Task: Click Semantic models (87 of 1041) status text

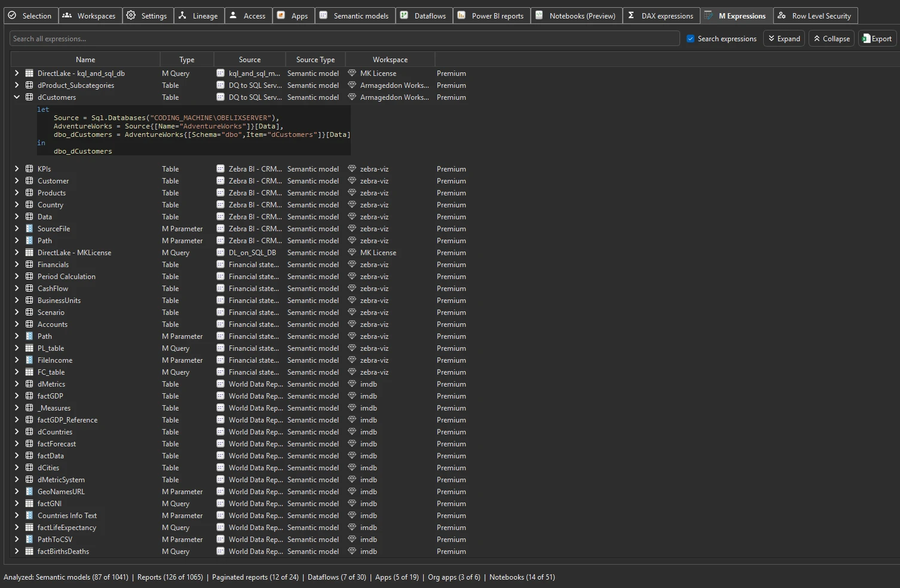Action: pos(82,577)
